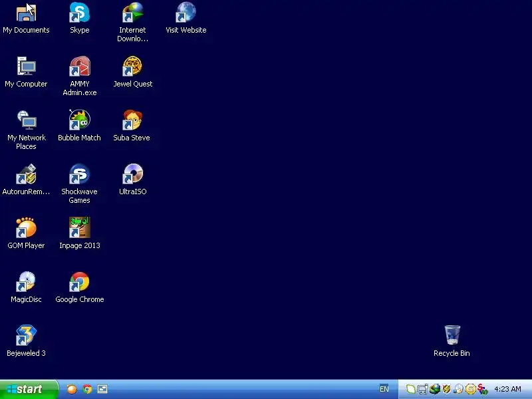Click the Internet Download Manager tray icon
Screen dimensions: 532x399
435,389
